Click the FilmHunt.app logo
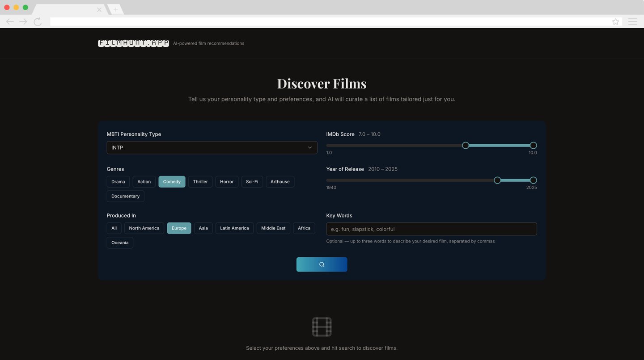 (133, 43)
